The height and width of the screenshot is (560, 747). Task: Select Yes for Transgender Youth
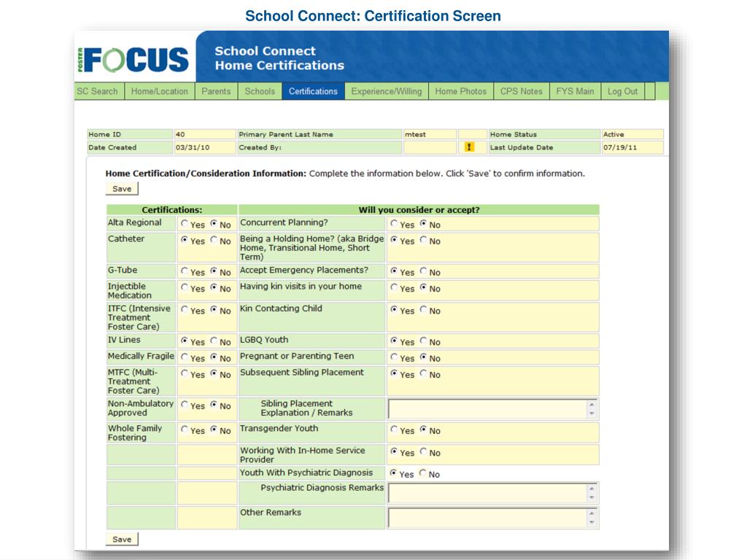coord(394,429)
